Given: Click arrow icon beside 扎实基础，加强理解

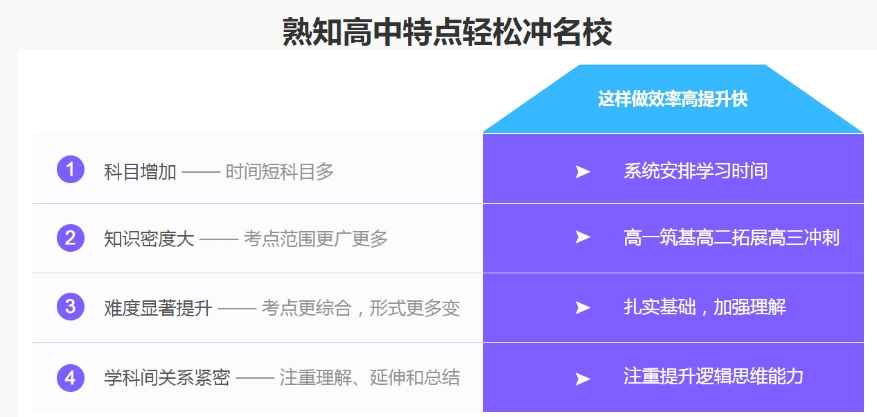Looking at the screenshot, I should coord(583,307).
